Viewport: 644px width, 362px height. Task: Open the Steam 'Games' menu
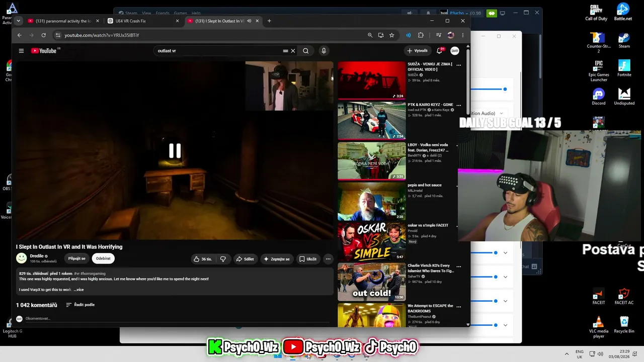click(x=180, y=13)
